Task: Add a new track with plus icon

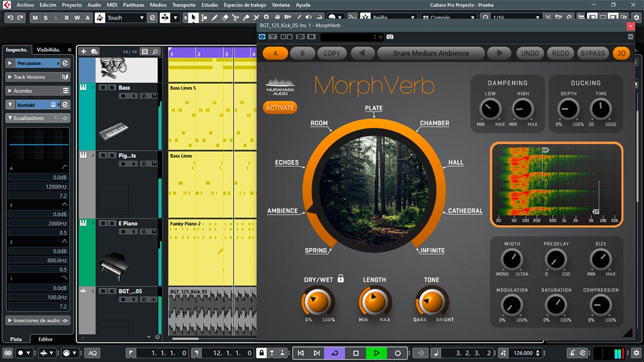Action: [x=83, y=51]
